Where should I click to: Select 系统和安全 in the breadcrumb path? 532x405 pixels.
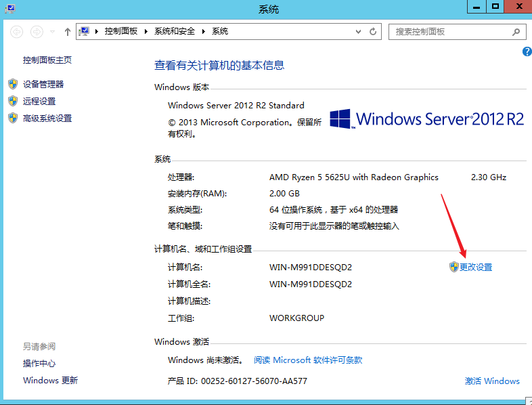click(175, 31)
